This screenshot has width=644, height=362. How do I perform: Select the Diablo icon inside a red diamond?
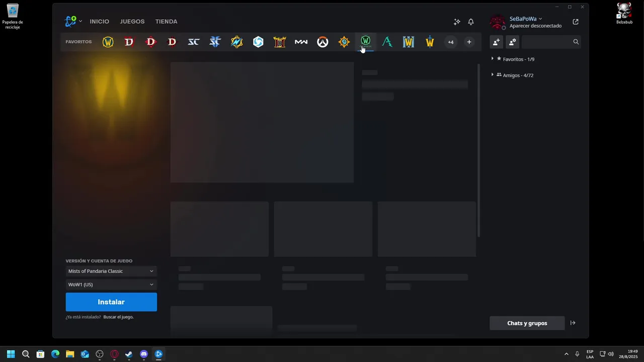(x=150, y=42)
